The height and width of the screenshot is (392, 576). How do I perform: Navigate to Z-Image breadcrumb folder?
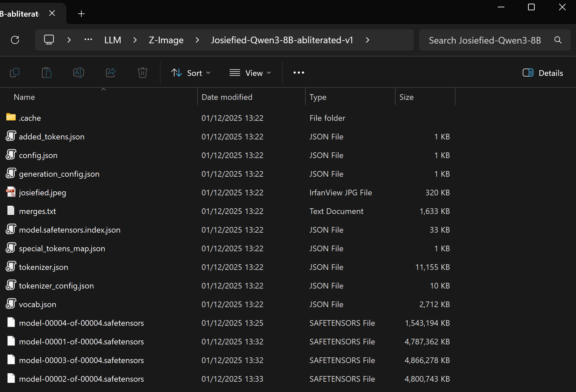click(x=166, y=40)
